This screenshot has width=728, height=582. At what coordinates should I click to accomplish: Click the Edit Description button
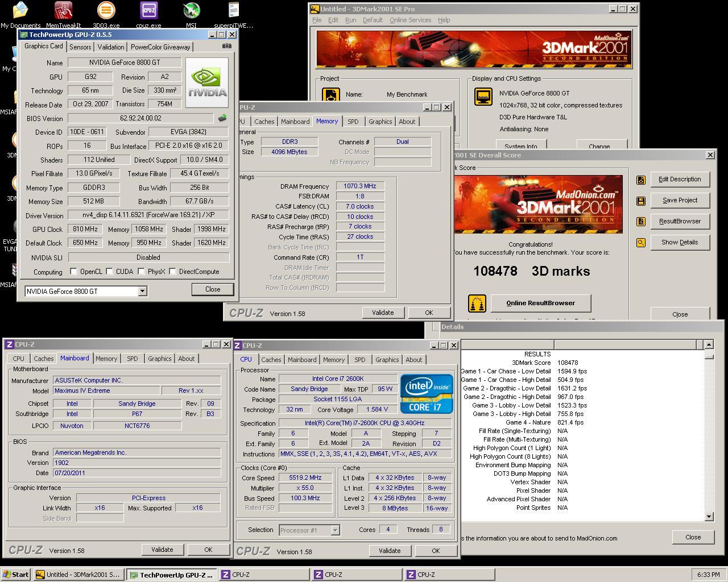(x=680, y=180)
